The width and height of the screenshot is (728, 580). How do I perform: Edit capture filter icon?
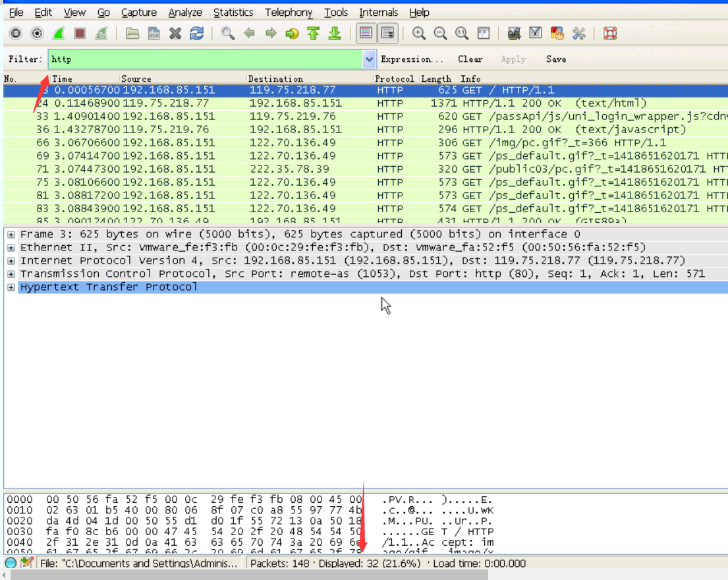pos(514,34)
